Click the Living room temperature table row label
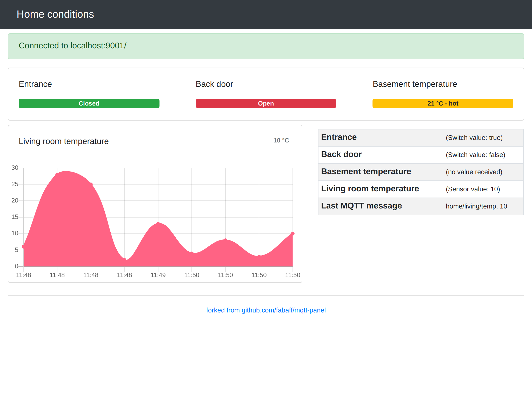The width and height of the screenshot is (532, 399). click(370, 189)
